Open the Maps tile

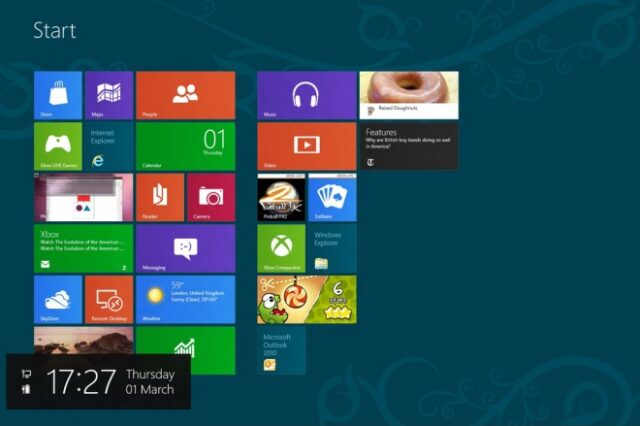point(109,95)
